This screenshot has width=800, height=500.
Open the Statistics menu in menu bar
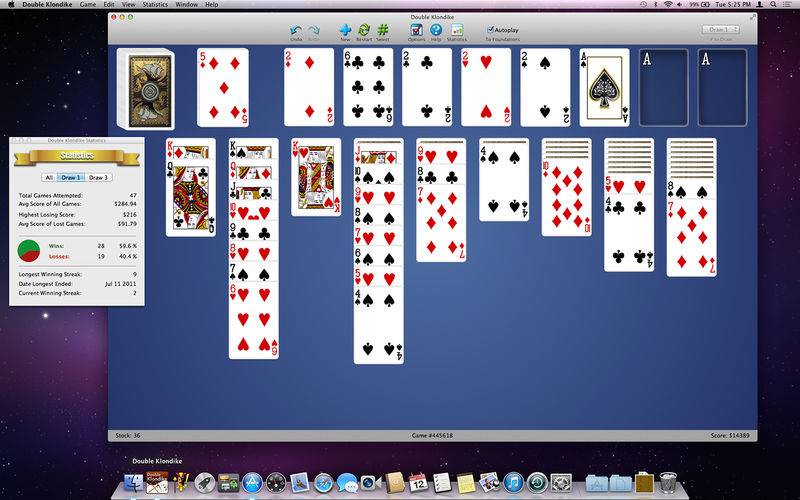[x=155, y=4]
